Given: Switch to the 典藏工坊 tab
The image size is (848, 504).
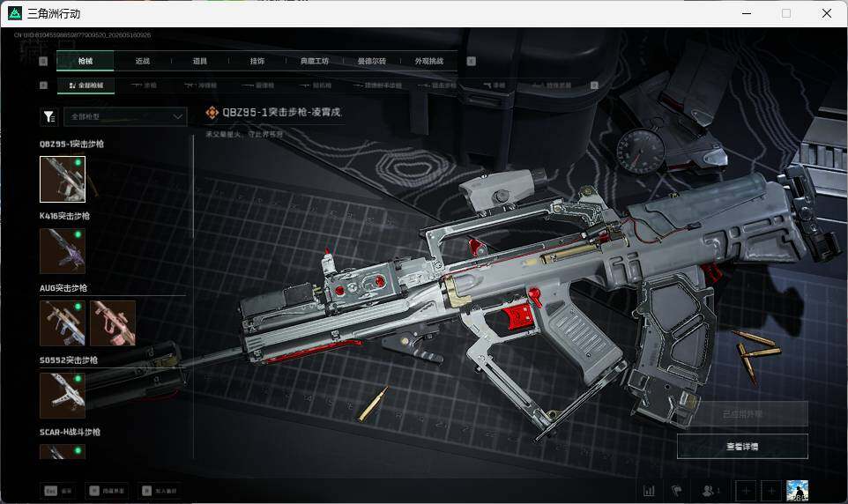Looking at the screenshot, I should (x=315, y=61).
